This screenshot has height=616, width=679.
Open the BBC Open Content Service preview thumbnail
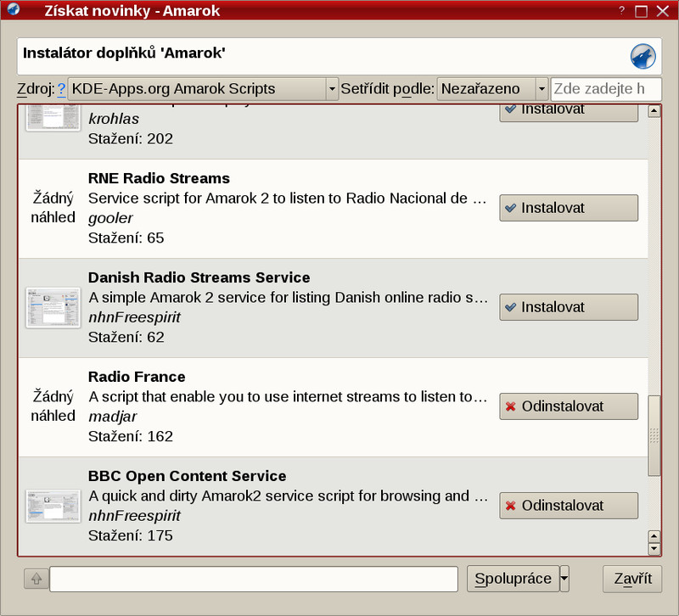tap(53, 506)
